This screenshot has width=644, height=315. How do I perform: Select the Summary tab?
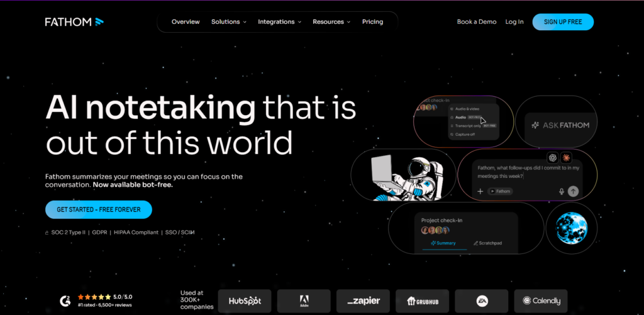pyautogui.click(x=443, y=243)
